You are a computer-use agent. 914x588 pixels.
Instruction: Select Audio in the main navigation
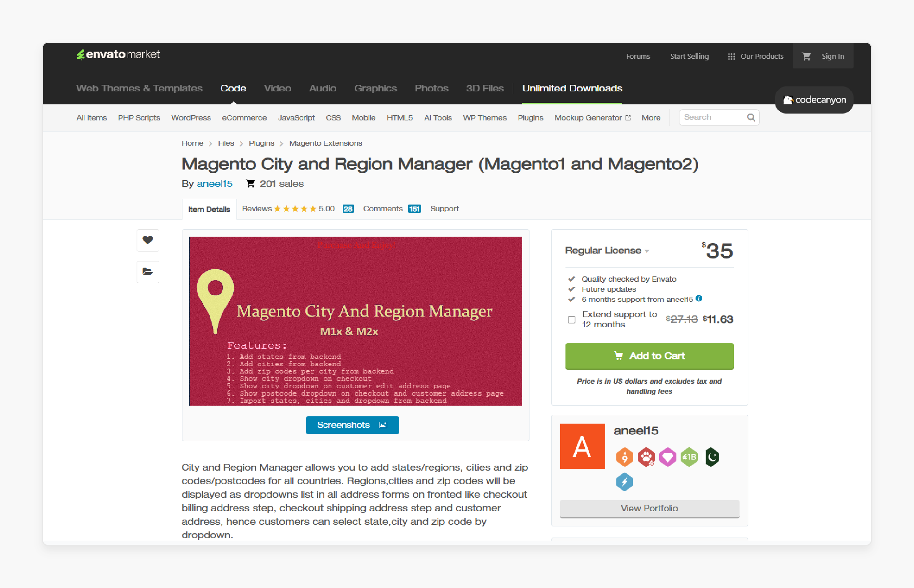323,88
